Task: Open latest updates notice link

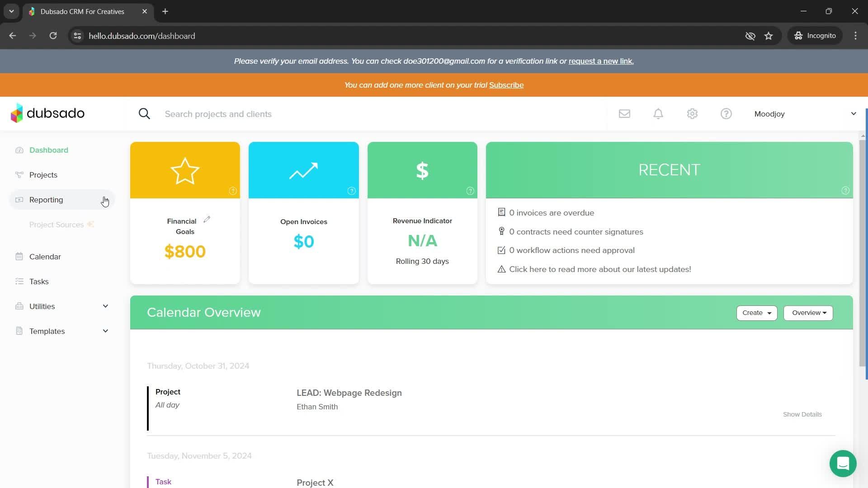Action: (600, 269)
